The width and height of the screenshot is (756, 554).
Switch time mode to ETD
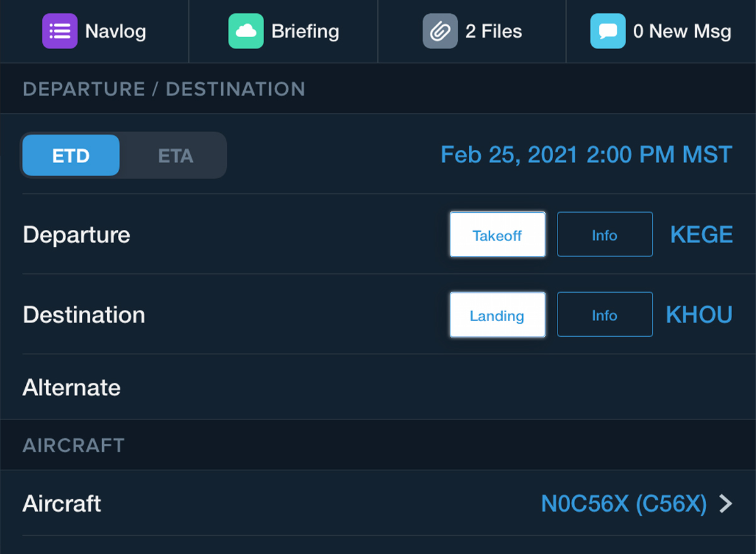[71, 155]
